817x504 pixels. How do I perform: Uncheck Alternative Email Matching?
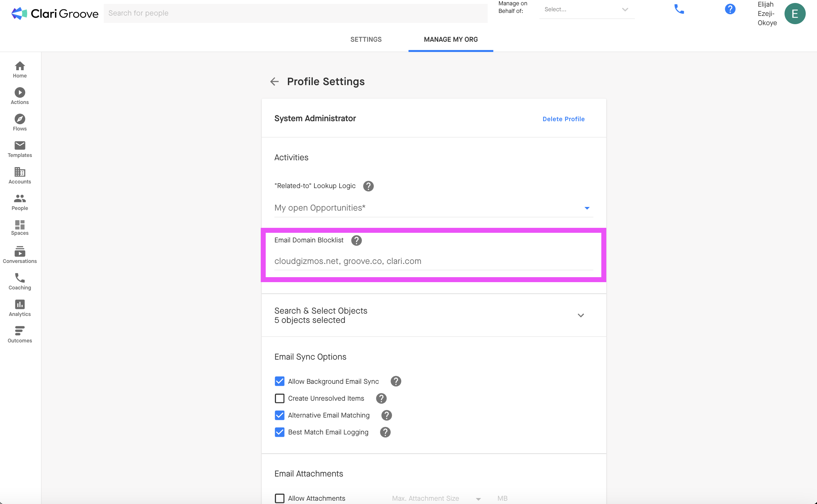tap(279, 415)
